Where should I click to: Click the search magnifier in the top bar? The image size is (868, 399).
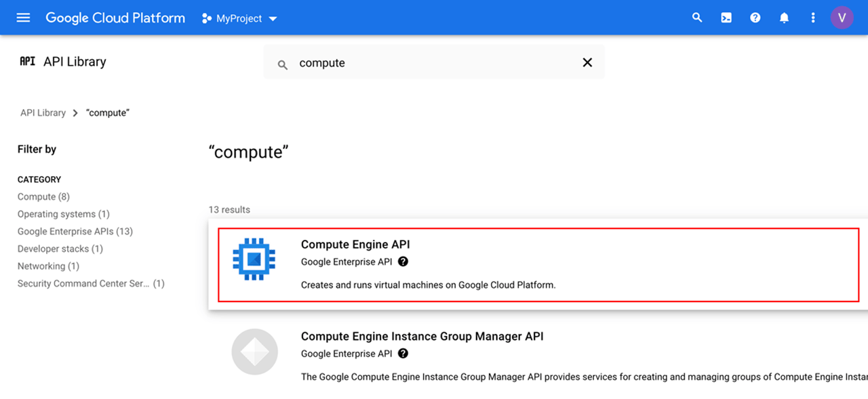coord(697,18)
